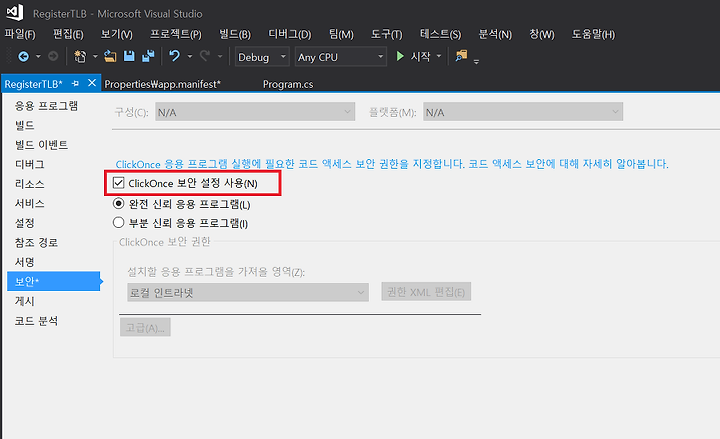Click the Open File folder icon
720x439 pixels.
110,56
